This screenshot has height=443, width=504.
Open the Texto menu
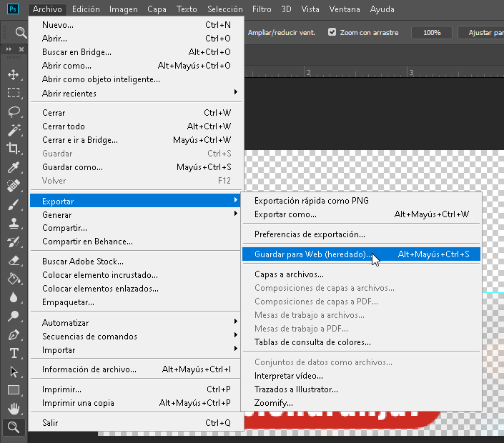click(x=187, y=9)
